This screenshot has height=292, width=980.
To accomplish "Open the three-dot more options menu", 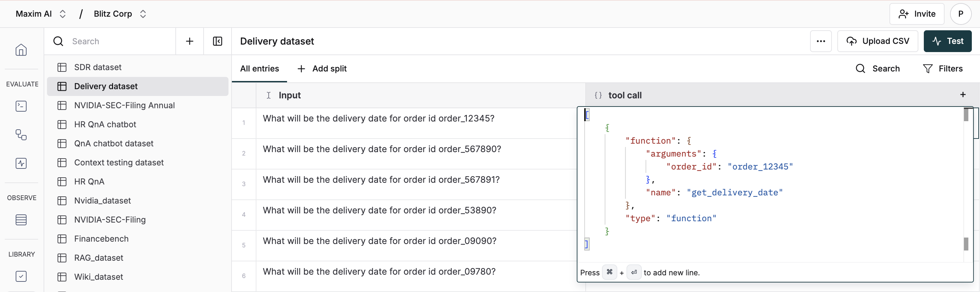I will tap(821, 41).
